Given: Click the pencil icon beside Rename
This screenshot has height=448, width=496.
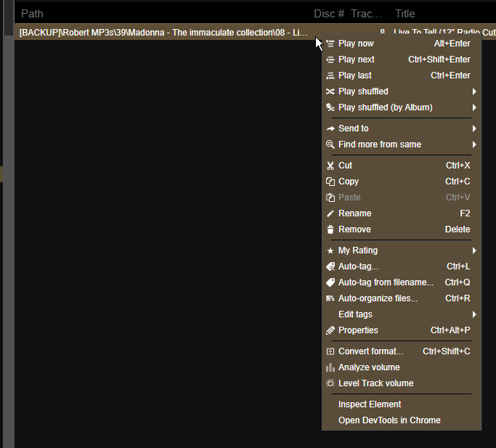Looking at the screenshot, I should click(x=330, y=213).
